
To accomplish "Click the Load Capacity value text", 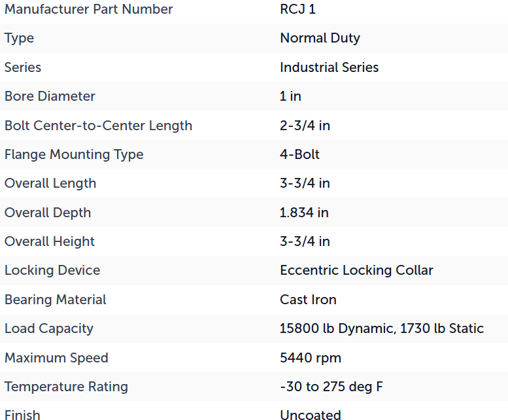I will [x=382, y=328].
